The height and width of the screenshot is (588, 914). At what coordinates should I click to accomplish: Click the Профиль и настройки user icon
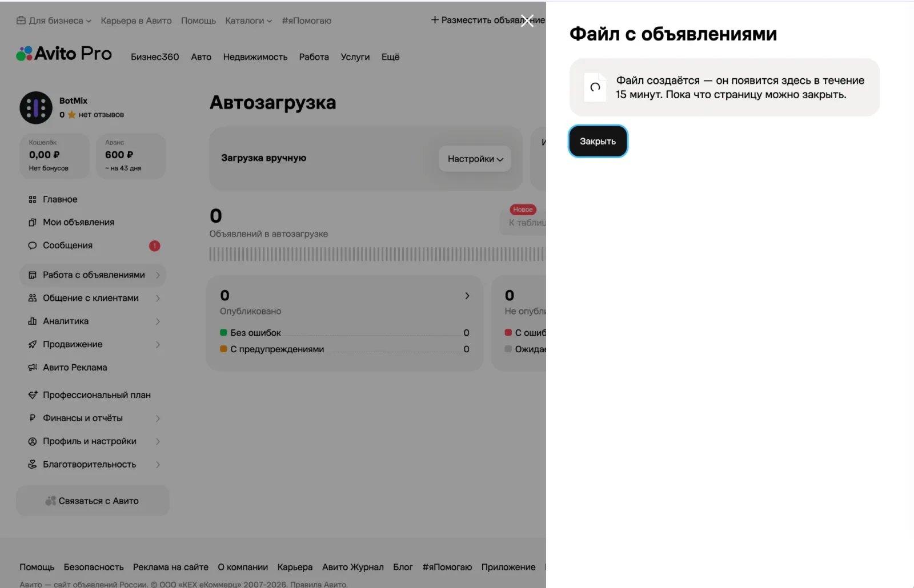[33, 441]
